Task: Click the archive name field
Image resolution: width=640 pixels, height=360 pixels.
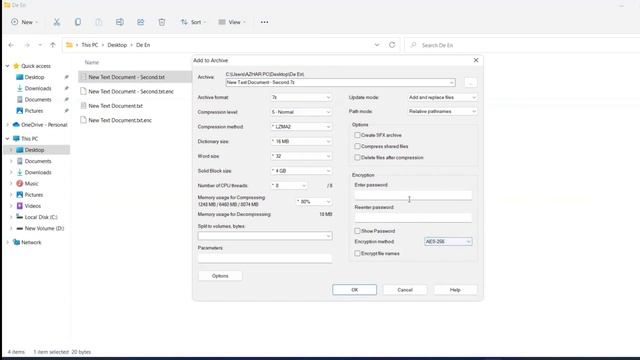Action: pyautogui.click(x=340, y=82)
